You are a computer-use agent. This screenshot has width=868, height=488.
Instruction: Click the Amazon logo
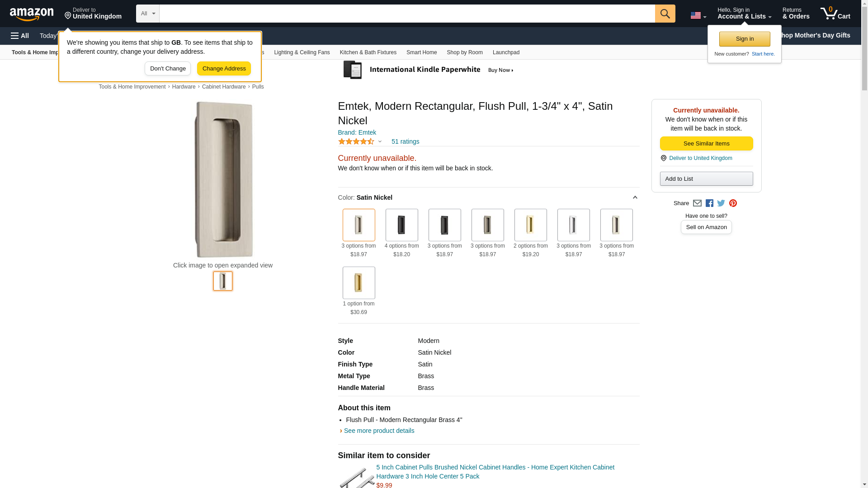pos(32,14)
